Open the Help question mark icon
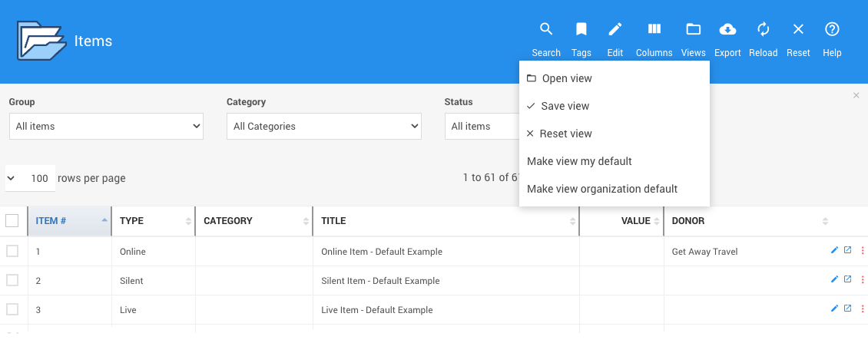The height and width of the screenshot is (353, 868). click(x=831, y=31)
